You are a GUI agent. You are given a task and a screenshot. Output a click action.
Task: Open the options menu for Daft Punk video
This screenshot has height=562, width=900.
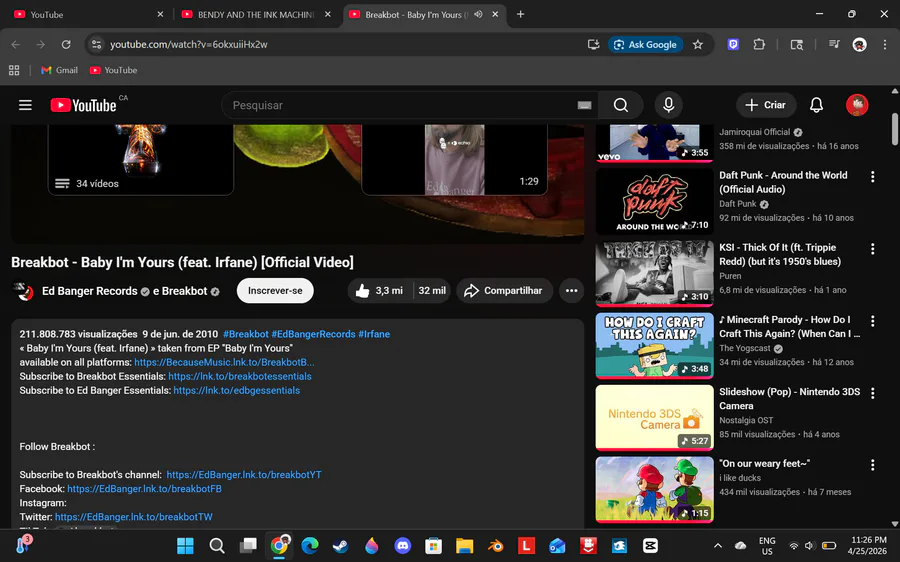(872, 177)
